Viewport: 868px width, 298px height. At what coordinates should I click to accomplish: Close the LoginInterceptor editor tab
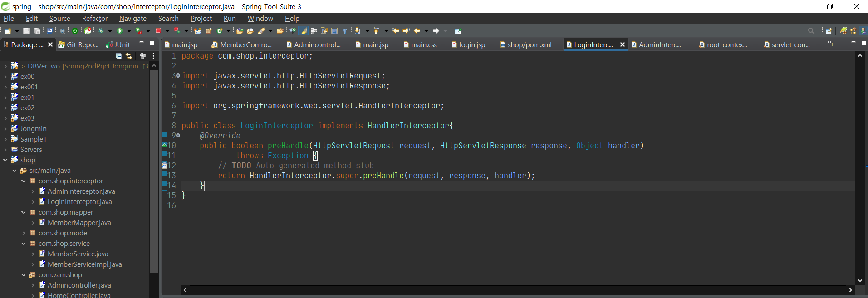(x=623, y=44)
